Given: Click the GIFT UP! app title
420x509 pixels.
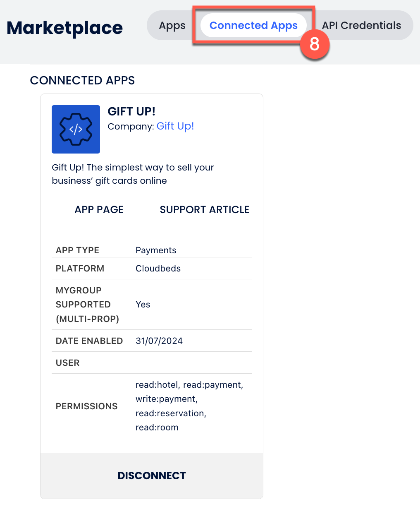Looking at the screenshot, I should coord(131,111).
